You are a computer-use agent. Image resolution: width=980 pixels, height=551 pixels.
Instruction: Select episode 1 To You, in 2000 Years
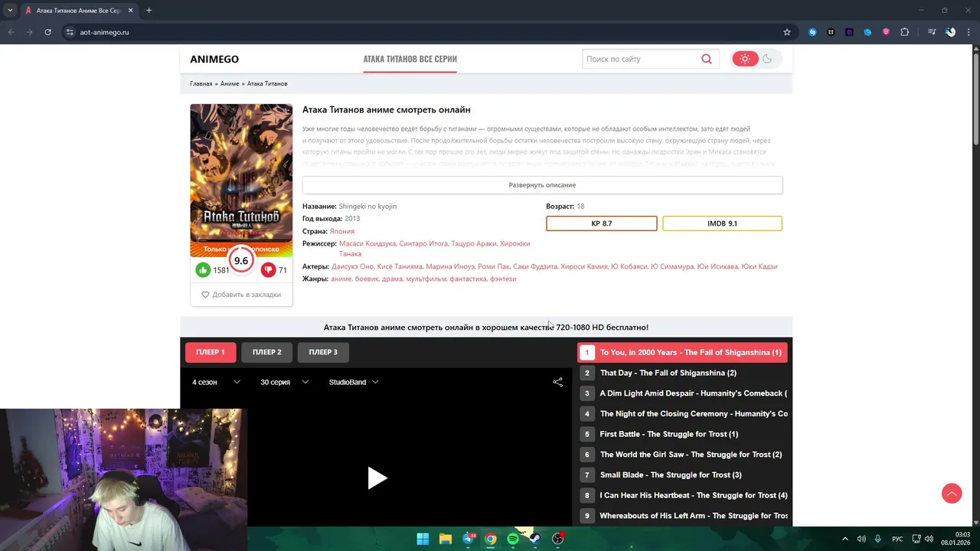click(x=682, y=353)
